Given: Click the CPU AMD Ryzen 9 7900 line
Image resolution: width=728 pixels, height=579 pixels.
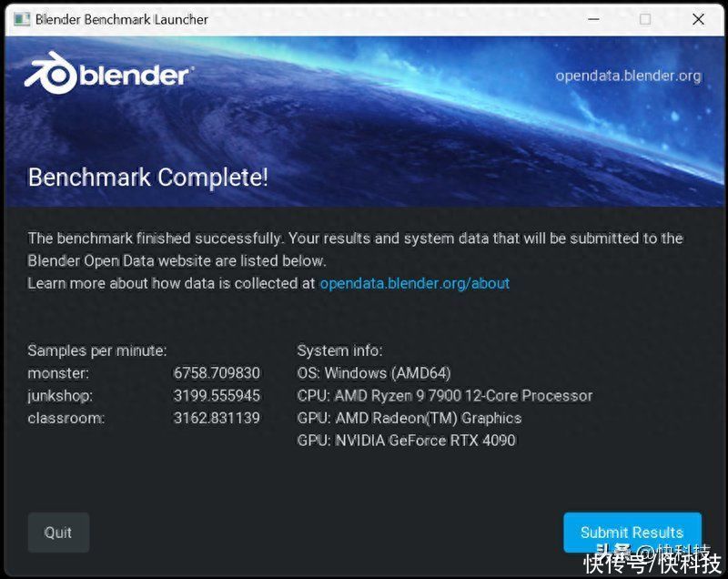Looking at the screenshot, I should point(445,396).
